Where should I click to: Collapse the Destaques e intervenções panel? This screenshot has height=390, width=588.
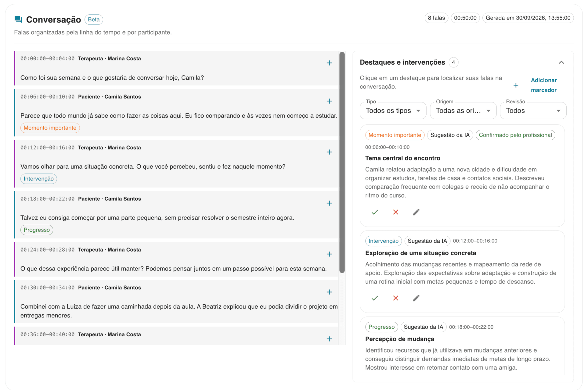[561, 63]
